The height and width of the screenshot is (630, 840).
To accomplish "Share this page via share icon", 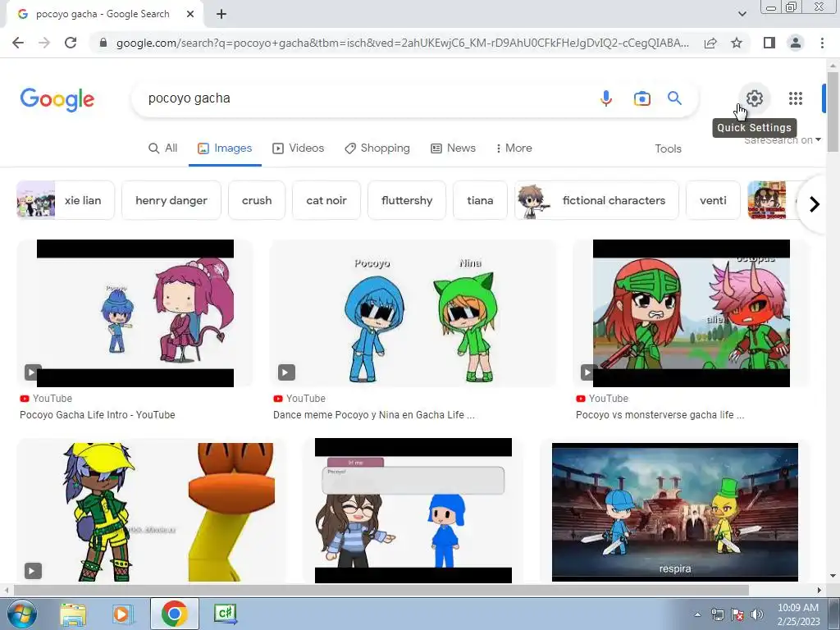I will pyautogui.click(x=710, y=43).
